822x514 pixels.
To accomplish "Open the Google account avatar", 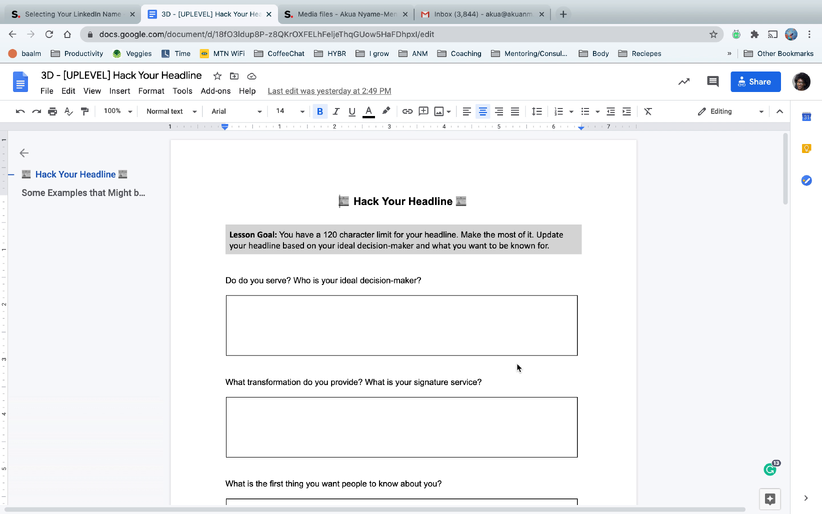I will click(x=801, y=81).
